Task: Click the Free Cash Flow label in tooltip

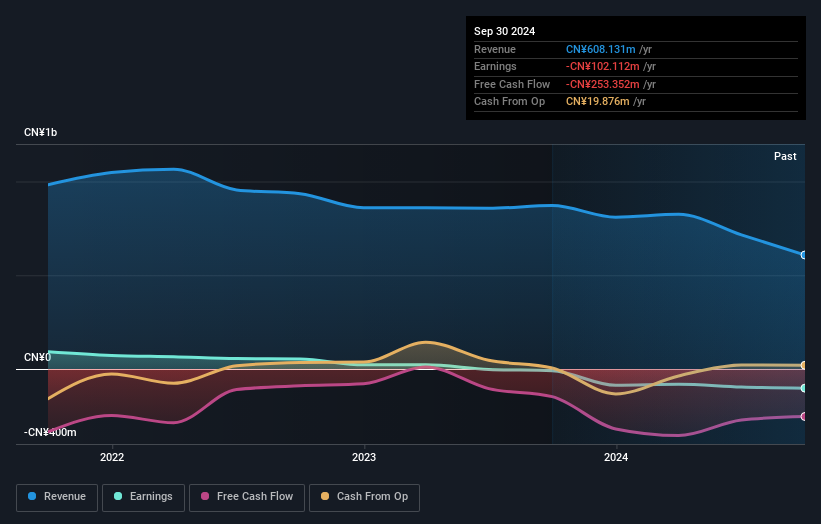Action: tap(512, 84)
